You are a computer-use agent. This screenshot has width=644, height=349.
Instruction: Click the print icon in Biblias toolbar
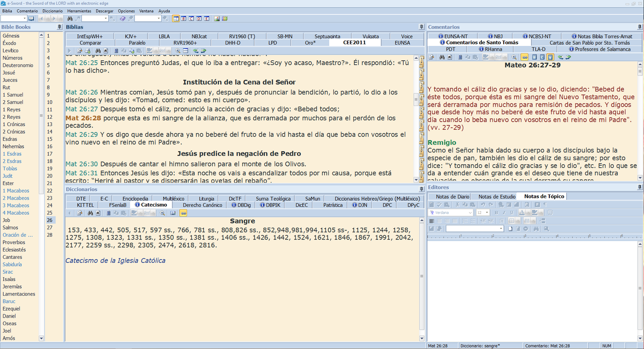pos(87,51)
